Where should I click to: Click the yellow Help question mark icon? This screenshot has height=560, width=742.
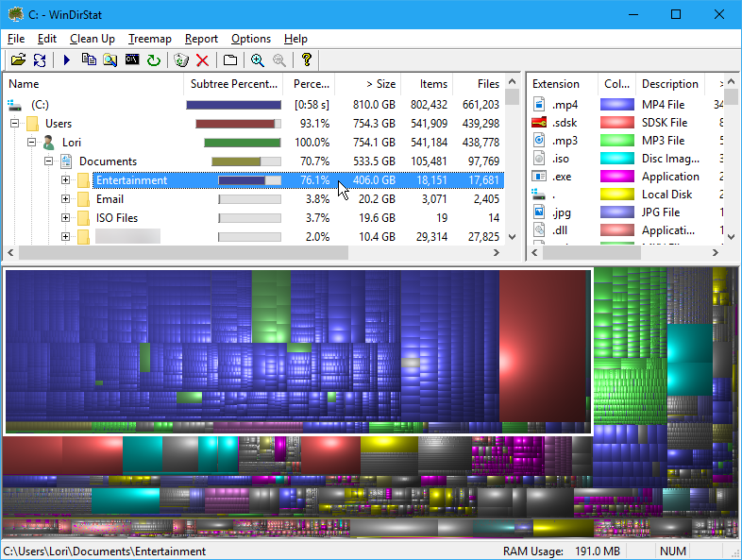click(x=306, y=59)
